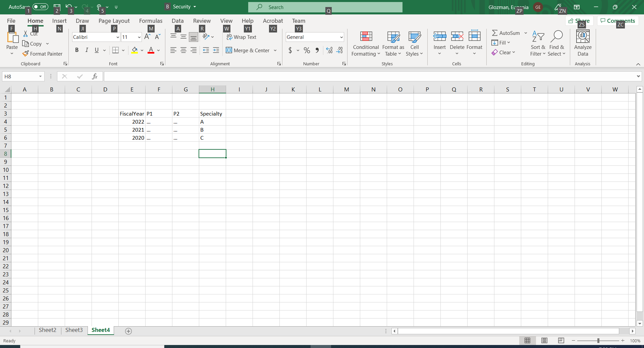Toggle center alignment
The width and height of the screenshot is (644, 348).
(183, 50)
